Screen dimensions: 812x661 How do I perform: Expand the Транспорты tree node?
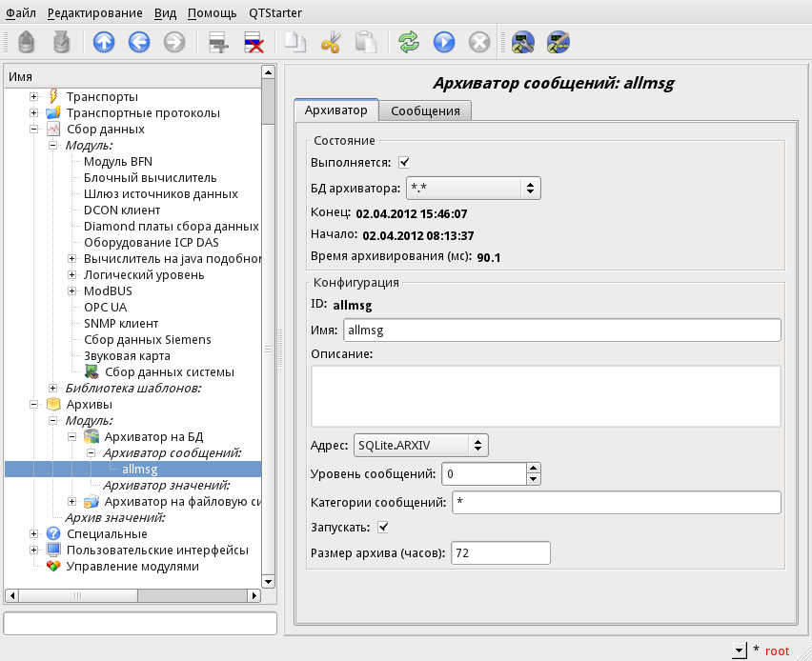click(34, 97)
